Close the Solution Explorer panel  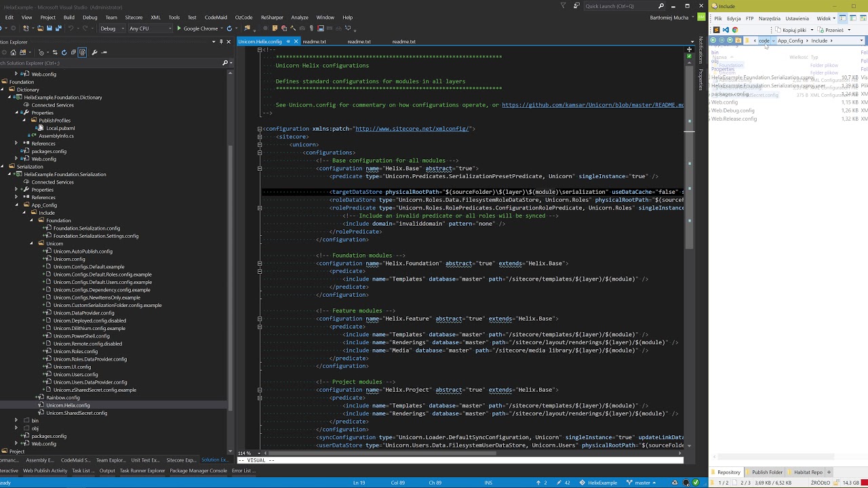229,41
